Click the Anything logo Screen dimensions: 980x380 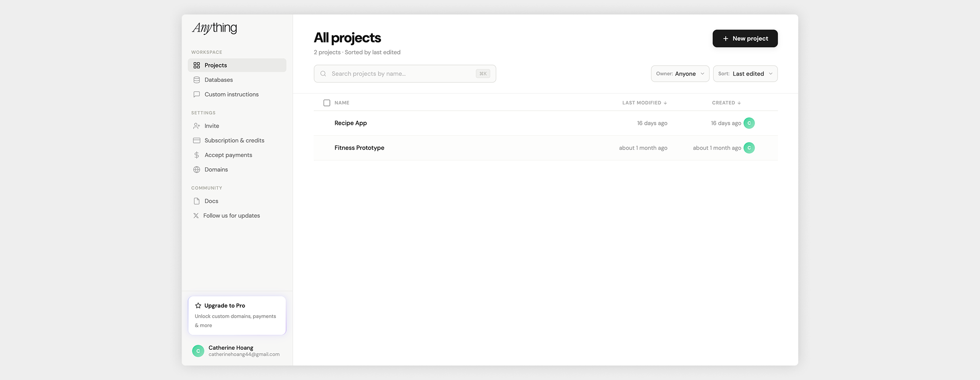point(214,28)
